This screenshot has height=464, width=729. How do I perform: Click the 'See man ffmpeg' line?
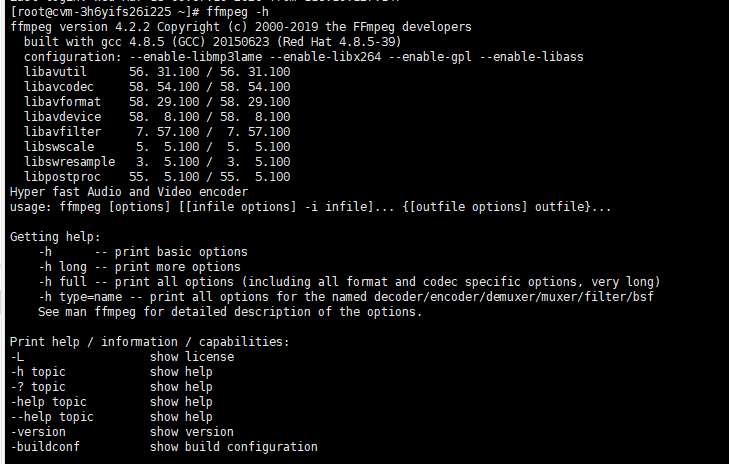click(230, 312)
